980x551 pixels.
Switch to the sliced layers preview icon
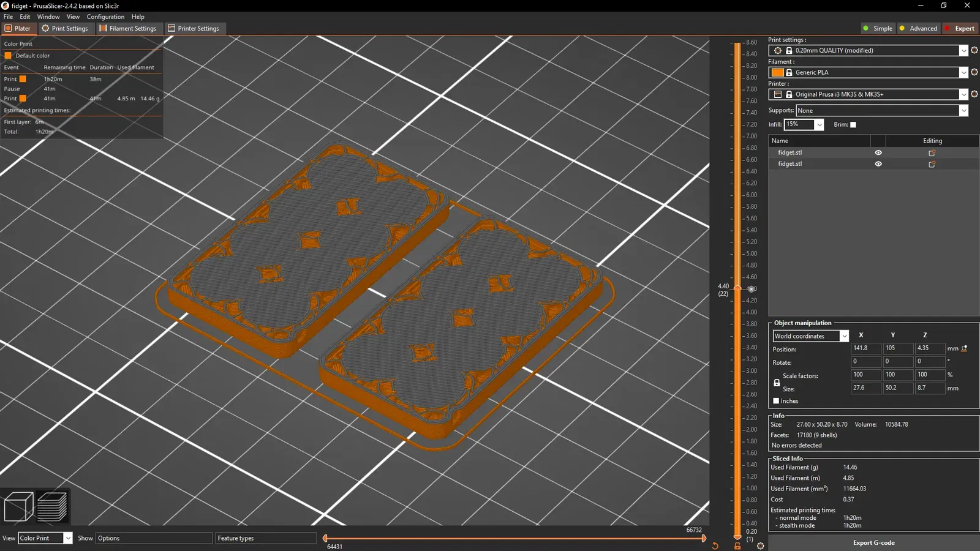tap(52, 507)
